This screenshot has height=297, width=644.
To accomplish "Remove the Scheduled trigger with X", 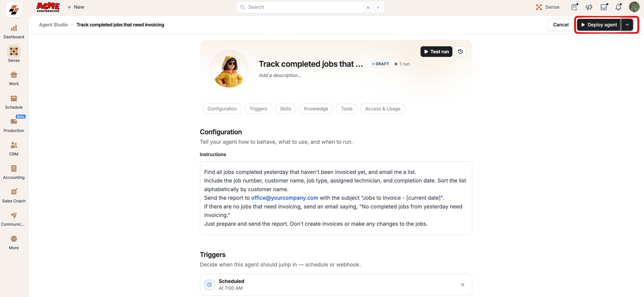I will coord(462,284).
